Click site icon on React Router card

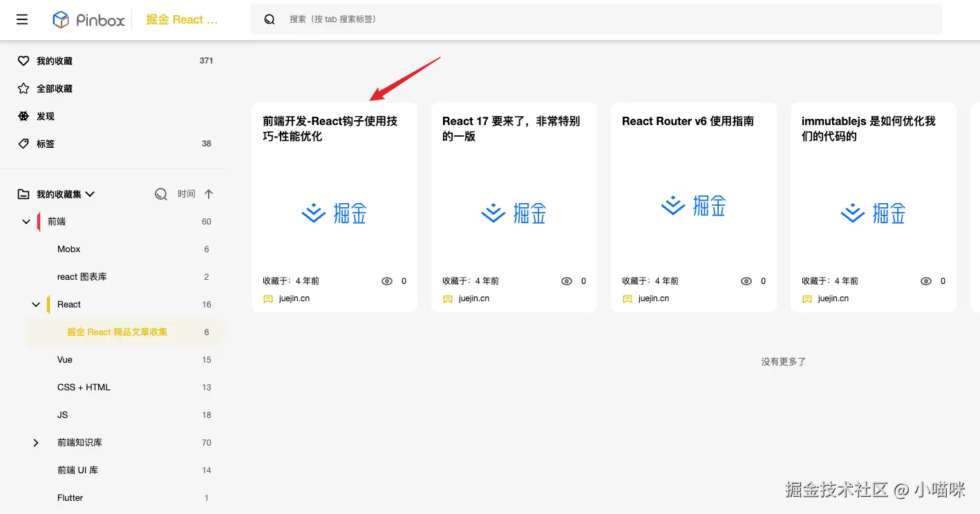628,299
